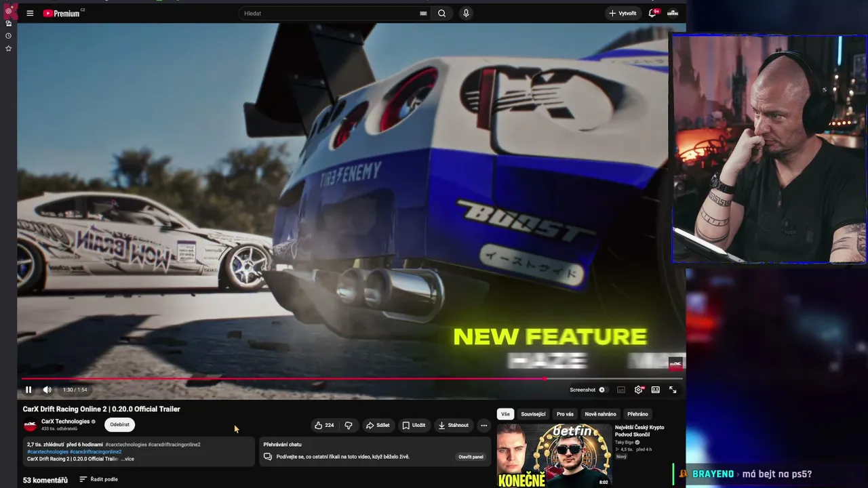Click the 'Přehrávání chatu' heading
Image resolution: width=868 pixels, height=488 pixels.
point(282,445)
